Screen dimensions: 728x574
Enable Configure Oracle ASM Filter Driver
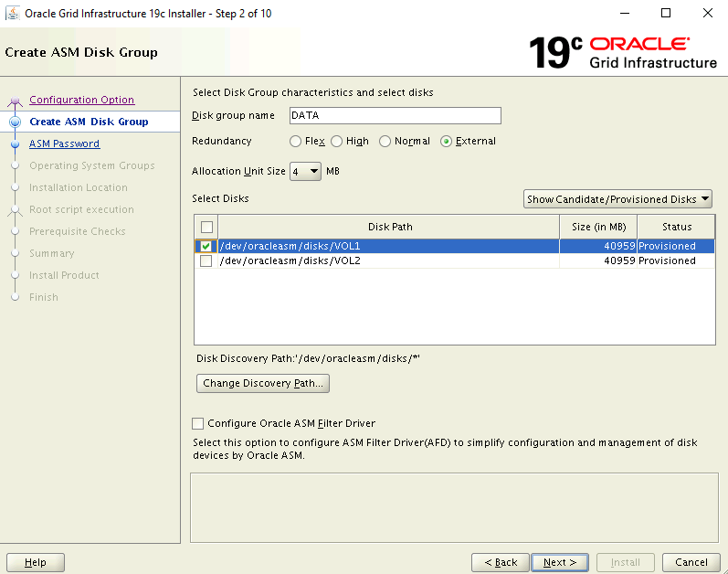198,423
